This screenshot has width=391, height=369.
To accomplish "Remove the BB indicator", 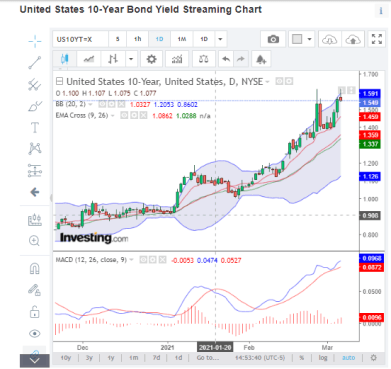I will [x=121, y=104].
